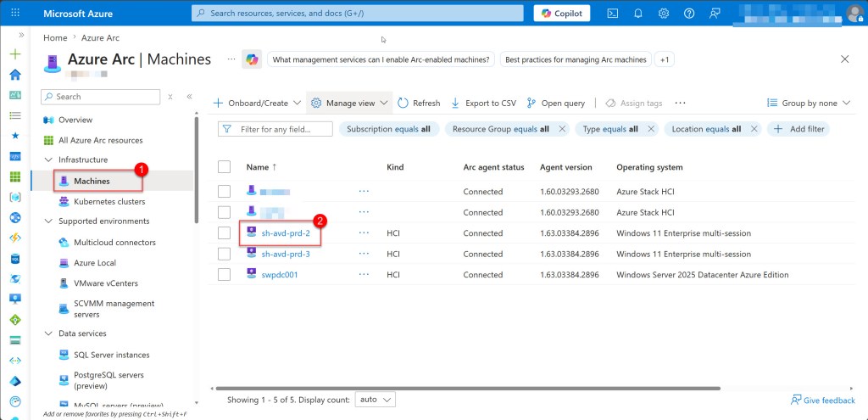
Task: Select the swpdc001 row checkbox
Action: tap(224, 274)
